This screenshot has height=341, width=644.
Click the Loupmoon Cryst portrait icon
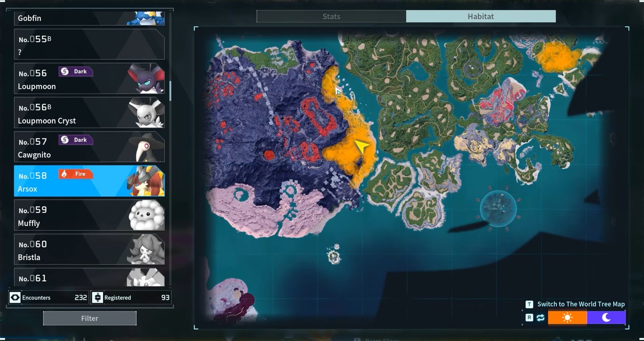click(146, 113)
